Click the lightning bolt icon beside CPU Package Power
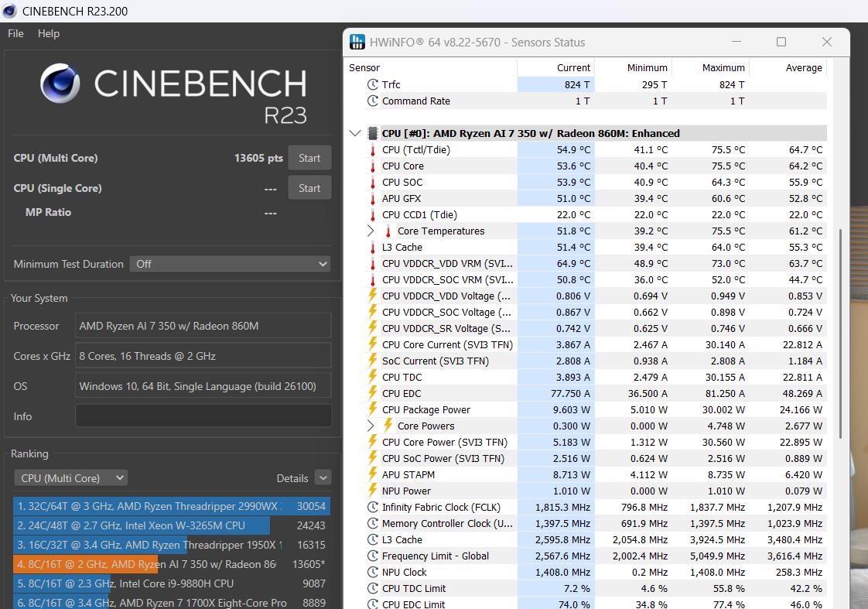 coord(373,410)
